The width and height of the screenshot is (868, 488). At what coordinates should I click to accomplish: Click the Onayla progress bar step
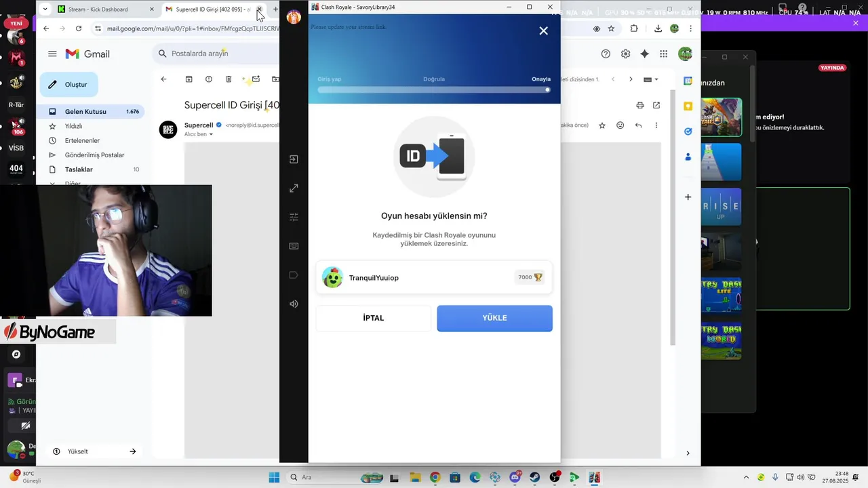(540, 79)
